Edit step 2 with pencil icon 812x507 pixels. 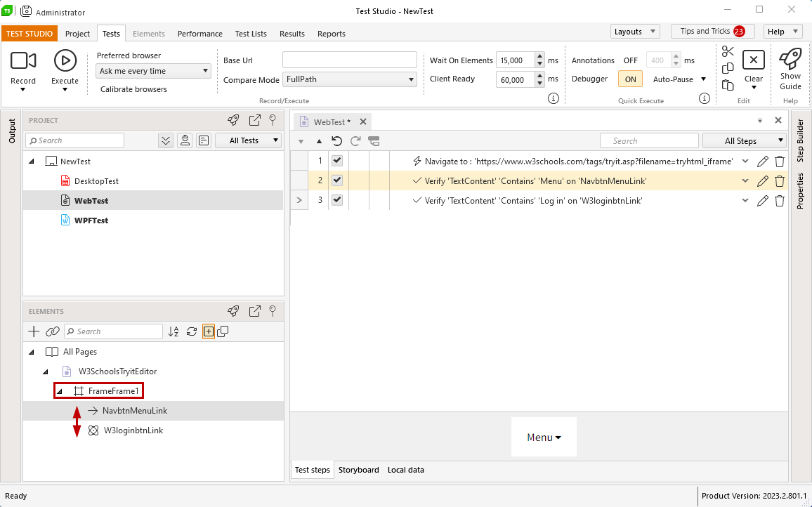(762, 180)
